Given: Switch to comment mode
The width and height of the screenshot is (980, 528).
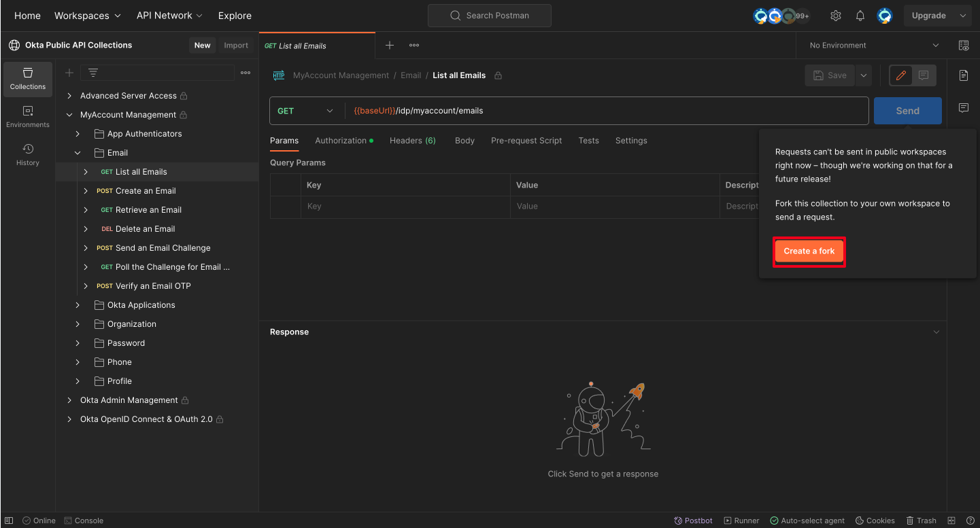Looking at the screenshot, I should 924,75.
